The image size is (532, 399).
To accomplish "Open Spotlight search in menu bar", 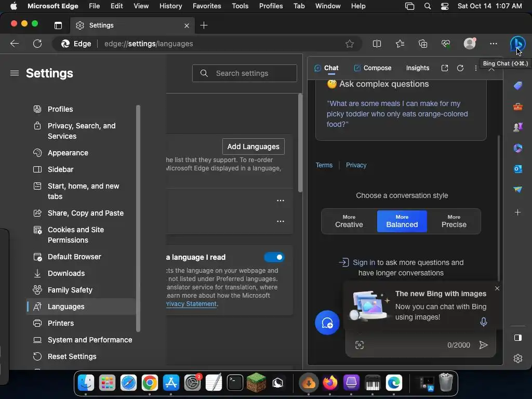I will pyautogui.click(x=428, y=6).
